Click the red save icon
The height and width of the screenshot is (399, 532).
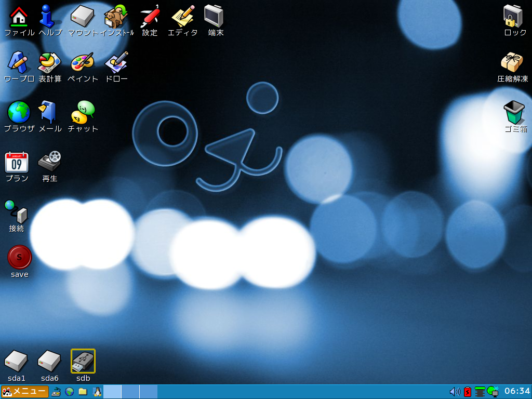(19, 257)
